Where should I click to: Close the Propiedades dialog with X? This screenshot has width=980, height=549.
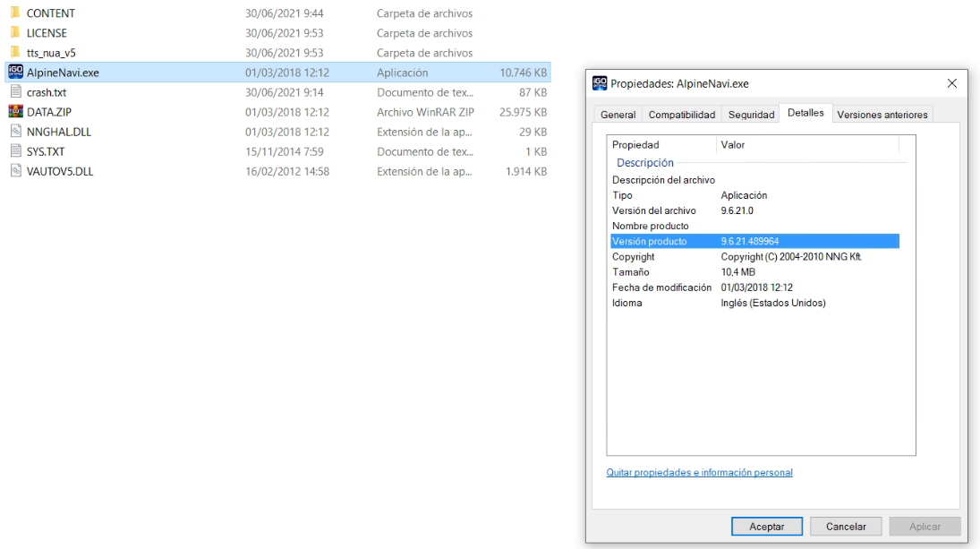(x=952, y=83)
